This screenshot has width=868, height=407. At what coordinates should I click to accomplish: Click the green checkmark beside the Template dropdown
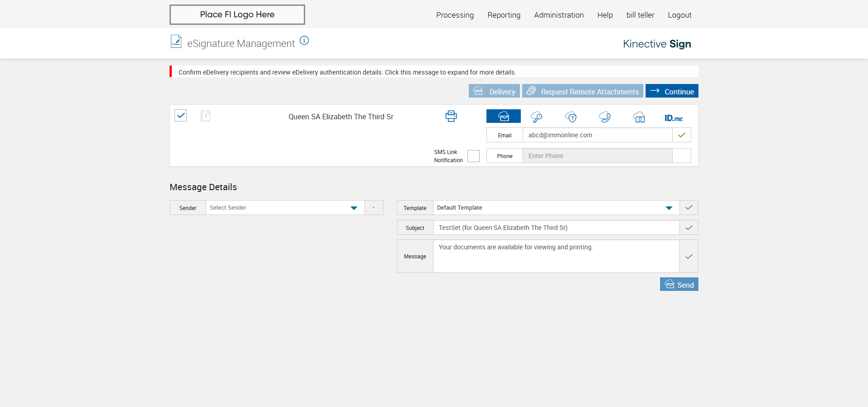pos(689,208)
